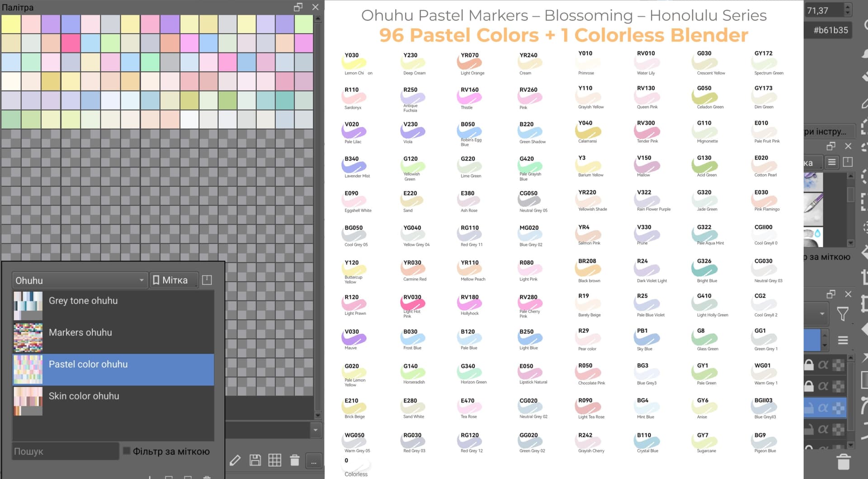The width and height of the screenshot is (868, 479).
Task: Close the layers docker
Action: (x=848, y=294)
